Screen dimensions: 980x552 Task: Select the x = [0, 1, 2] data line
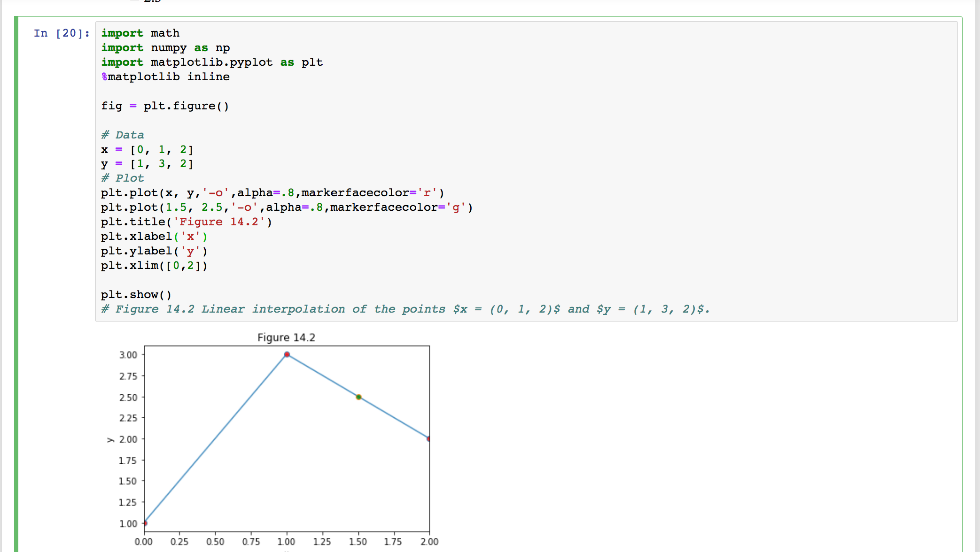click(x=147, y=149)
